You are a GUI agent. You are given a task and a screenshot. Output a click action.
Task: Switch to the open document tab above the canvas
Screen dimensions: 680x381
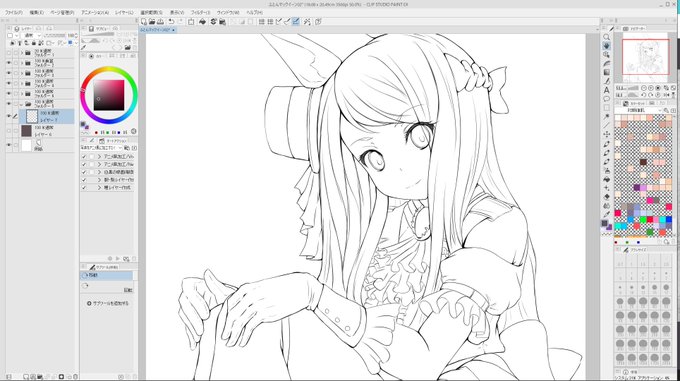pyautogui.click(x=157, y=30)
